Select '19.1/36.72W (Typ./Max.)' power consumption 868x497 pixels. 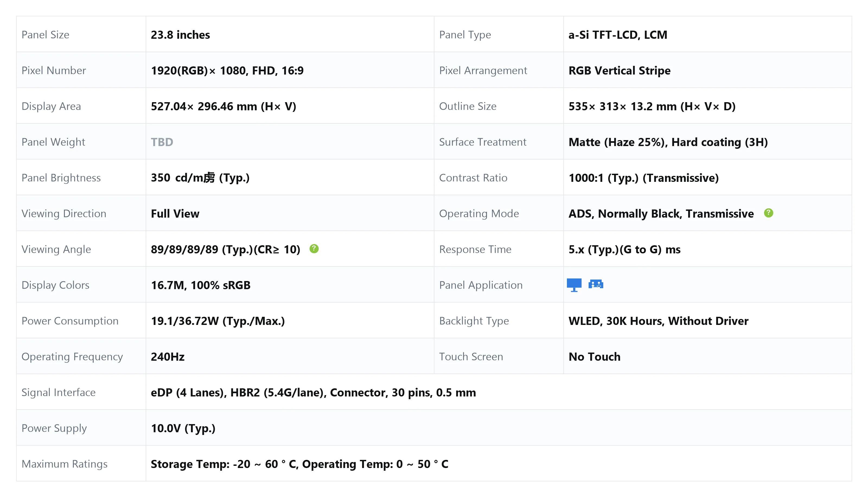[218, 321]
